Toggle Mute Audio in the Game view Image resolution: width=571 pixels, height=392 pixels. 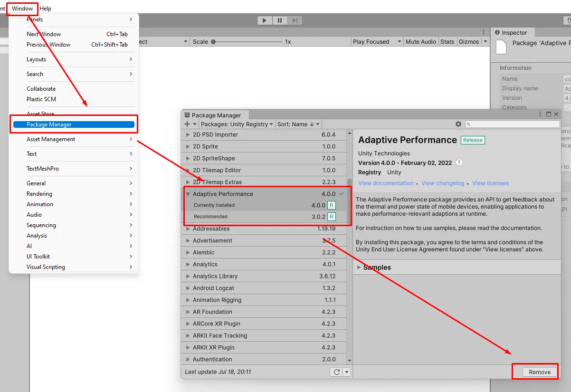(420, 42)
